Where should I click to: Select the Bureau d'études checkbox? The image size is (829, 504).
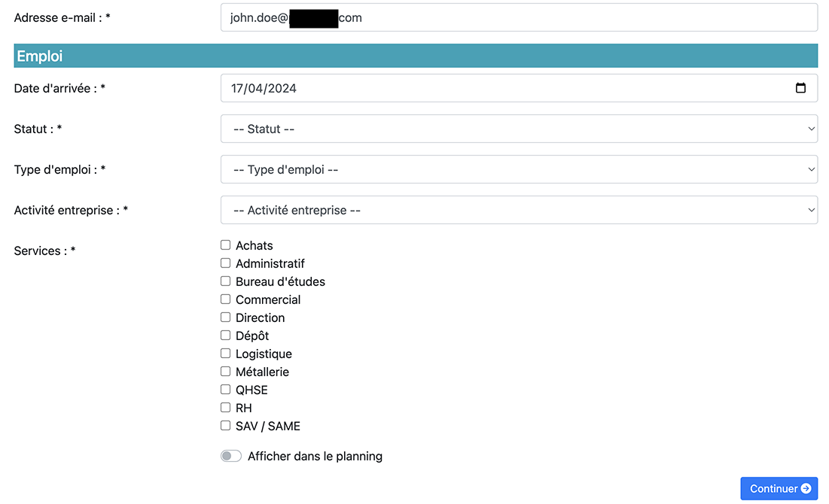pos(226,281)
